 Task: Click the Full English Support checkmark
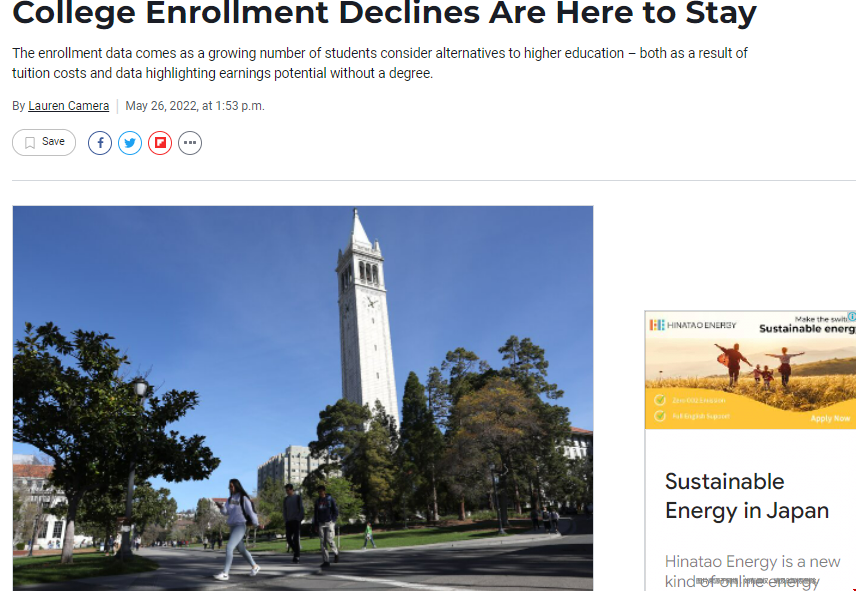coord(659,416)
